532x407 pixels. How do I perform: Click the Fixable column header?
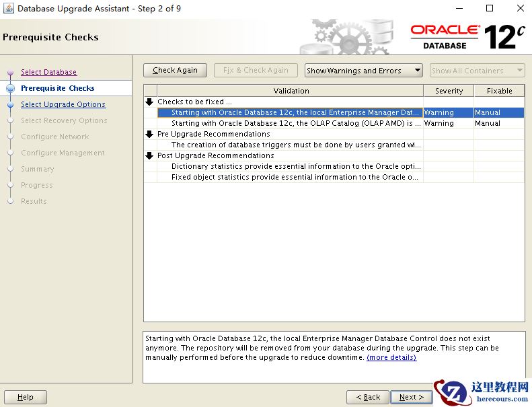coord(499,91)
